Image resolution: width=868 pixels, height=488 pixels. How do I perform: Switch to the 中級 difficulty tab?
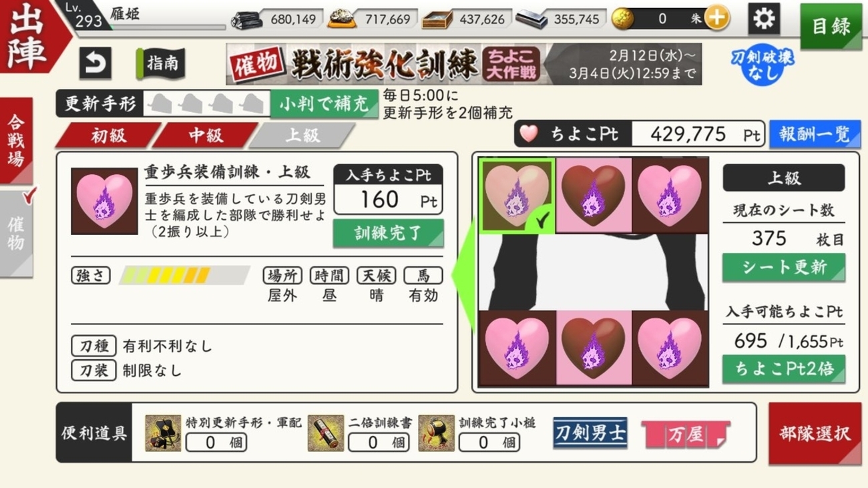[205, 136]
